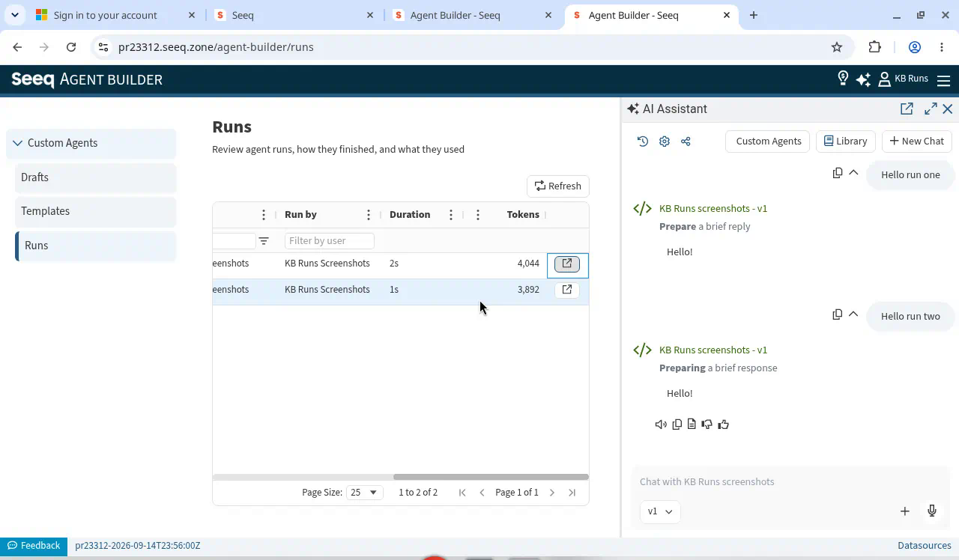Go to the previous page of runs
The height and width of the screenshot is (560, 959).
482,493
